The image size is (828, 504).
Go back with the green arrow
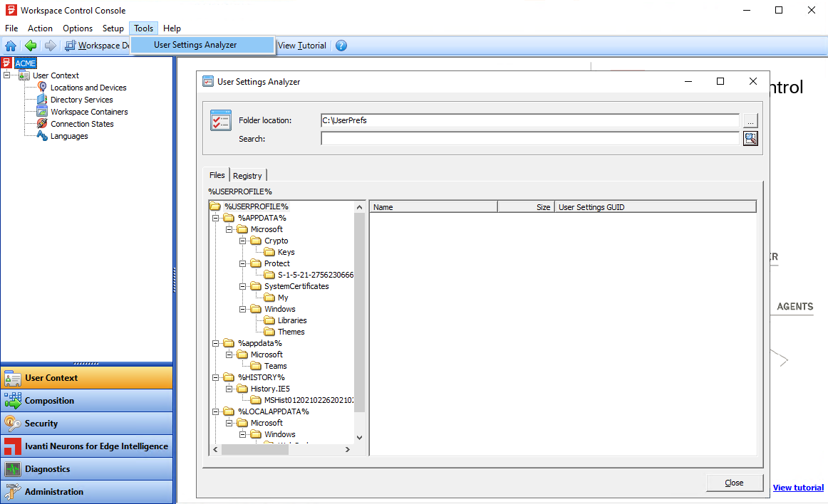(31, 46)
